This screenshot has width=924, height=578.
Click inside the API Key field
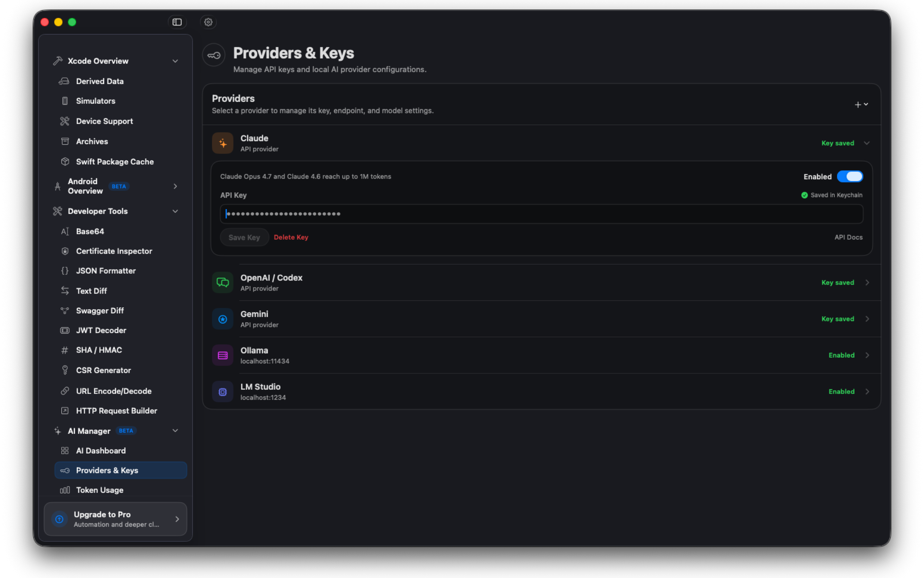click(542, 214)
